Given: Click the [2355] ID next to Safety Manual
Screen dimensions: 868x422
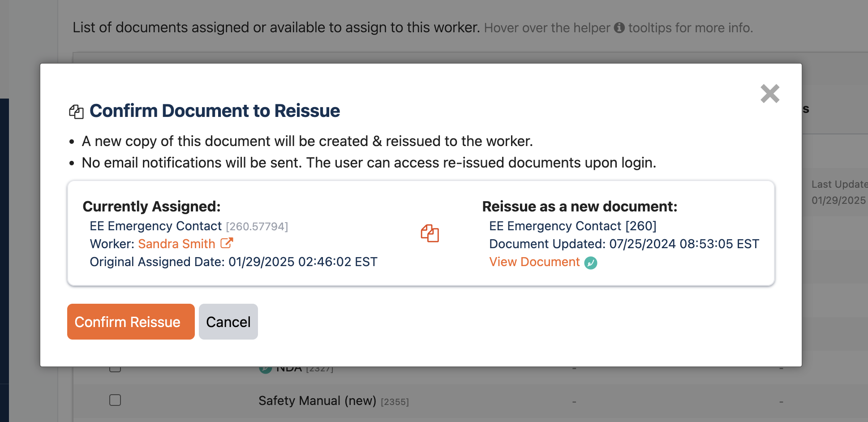Looking at the screenshot, I should 395,402.
